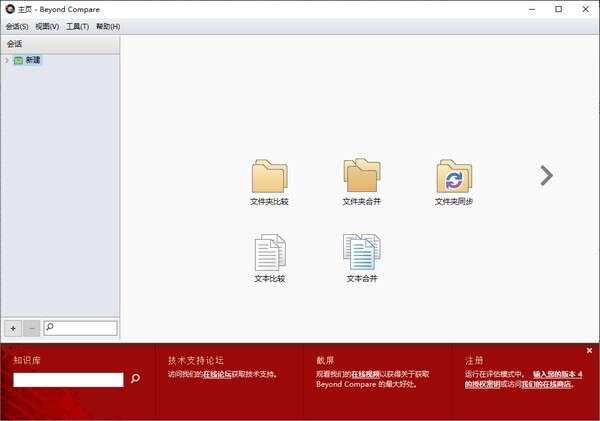Open the 工具(T) menu
Screen dimensions: 600x421
[x=77, y=26]
